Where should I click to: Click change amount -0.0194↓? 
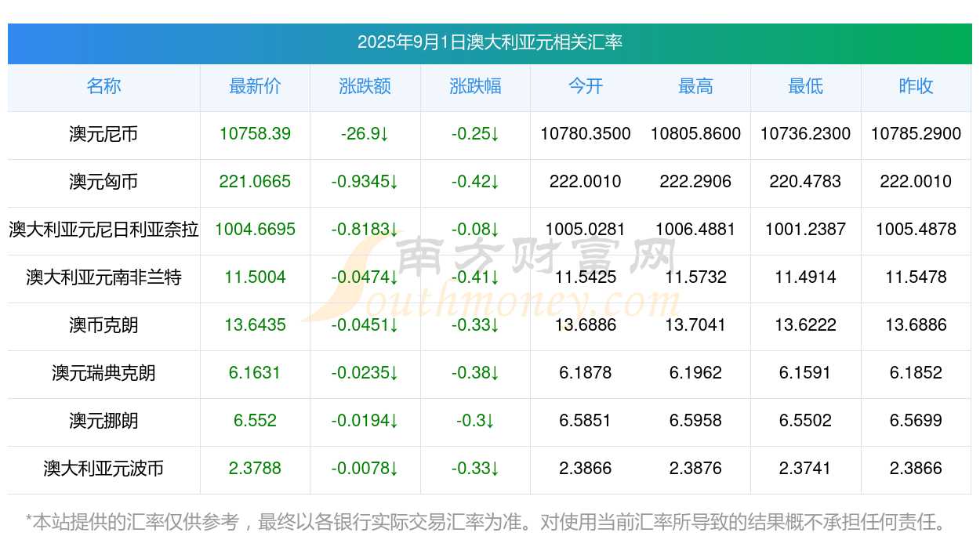[365, 421]
